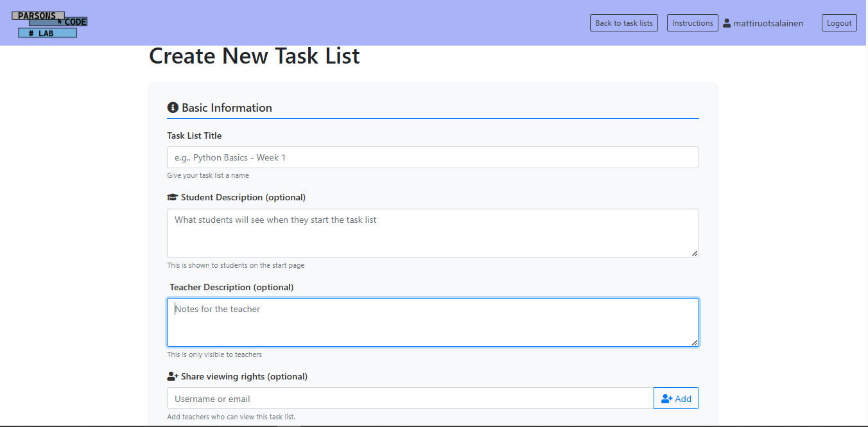The height and width of the screenshot is (427, 868).
Task: Click the person-plus icon inside the Add button
Action: (667, 398)
